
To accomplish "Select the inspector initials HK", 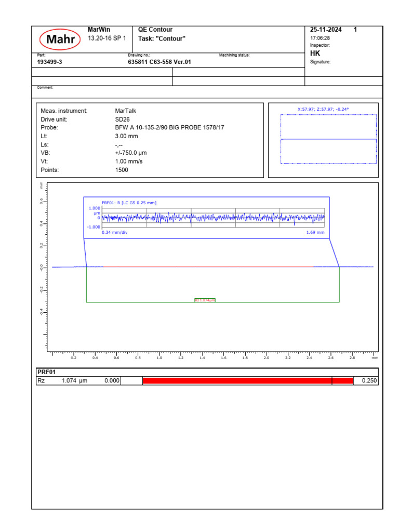I will pyautogui.click(x=315, y=54).
